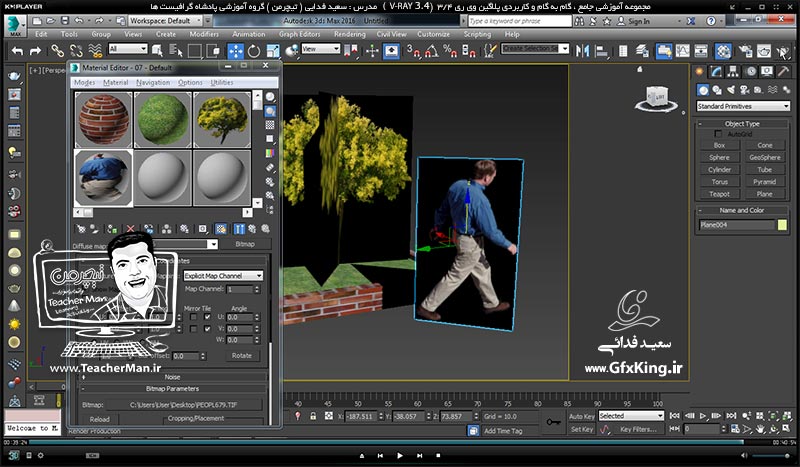Collapse the Object Type rollout
The height and width of the screenshot is (467, 800).
(x=742, y=124)
